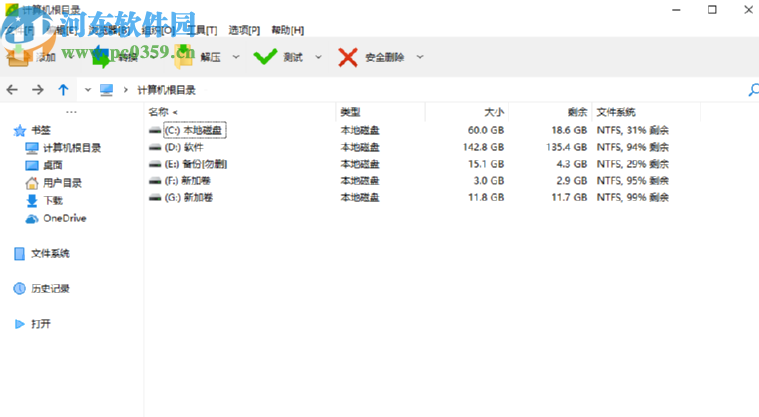Click the 安全删除 toolbar button label
Viewport: 759px width, 417px height.
point(384,57)
